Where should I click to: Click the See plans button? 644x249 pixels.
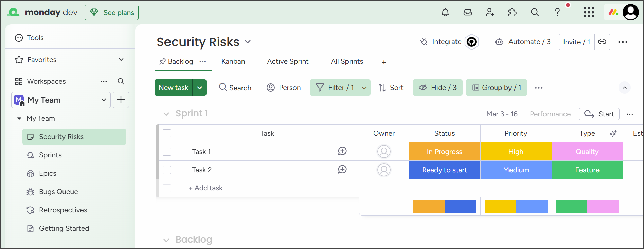[111, 13]
